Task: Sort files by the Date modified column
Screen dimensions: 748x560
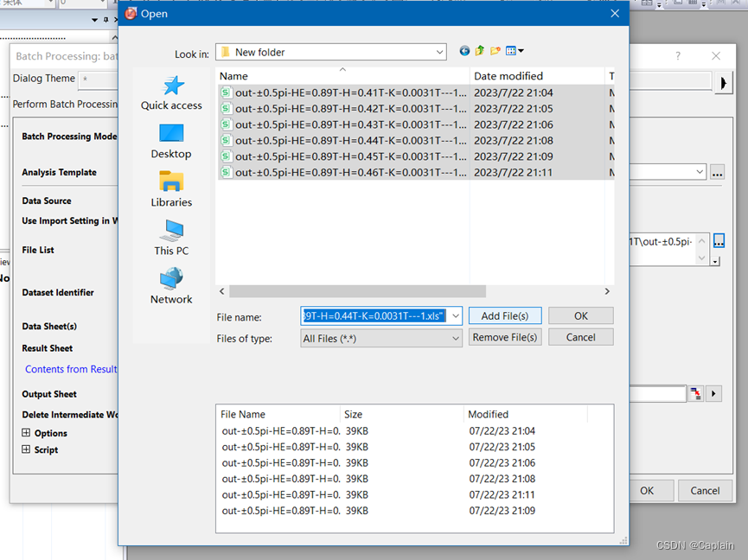Action: [510, 76]
